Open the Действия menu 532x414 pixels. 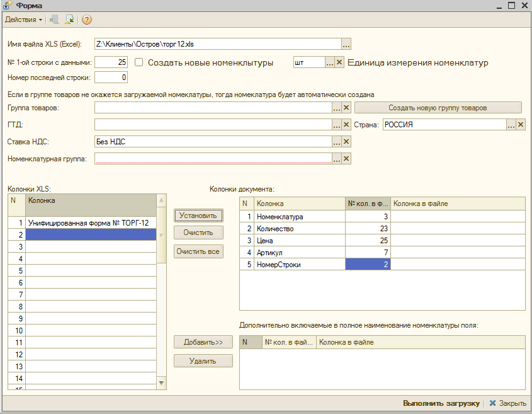[x=23, y=20]
